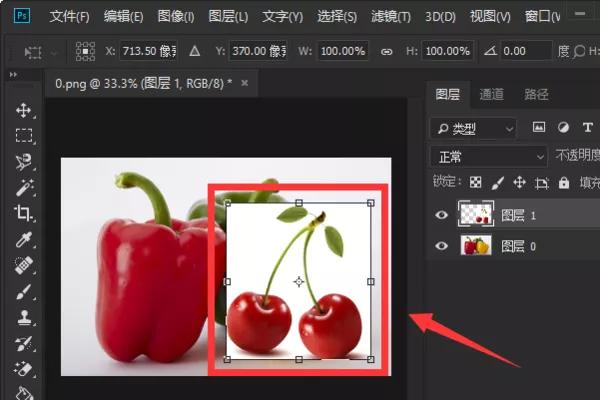Click transform center reference point crosshair
The image size is (600, 400).
[x=298, y=282]
